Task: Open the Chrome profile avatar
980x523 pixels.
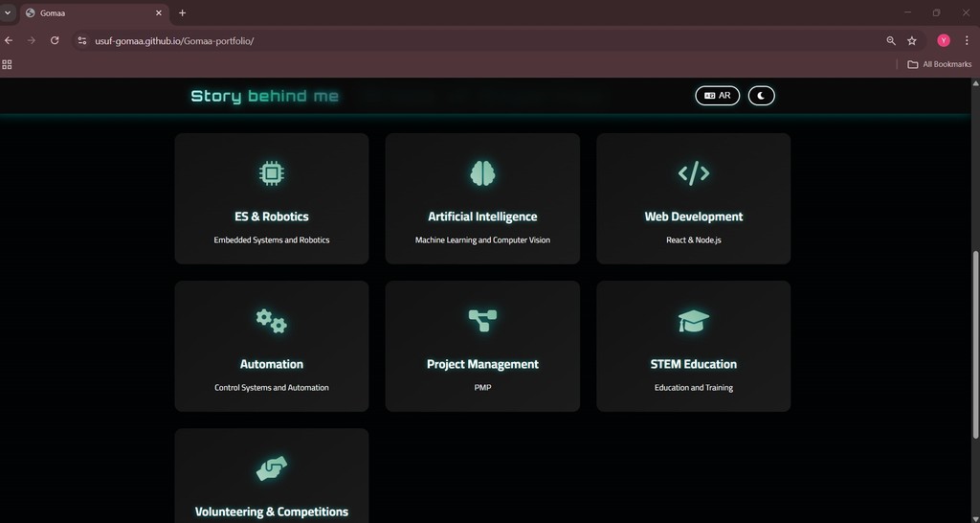Action: coord(944,40)
